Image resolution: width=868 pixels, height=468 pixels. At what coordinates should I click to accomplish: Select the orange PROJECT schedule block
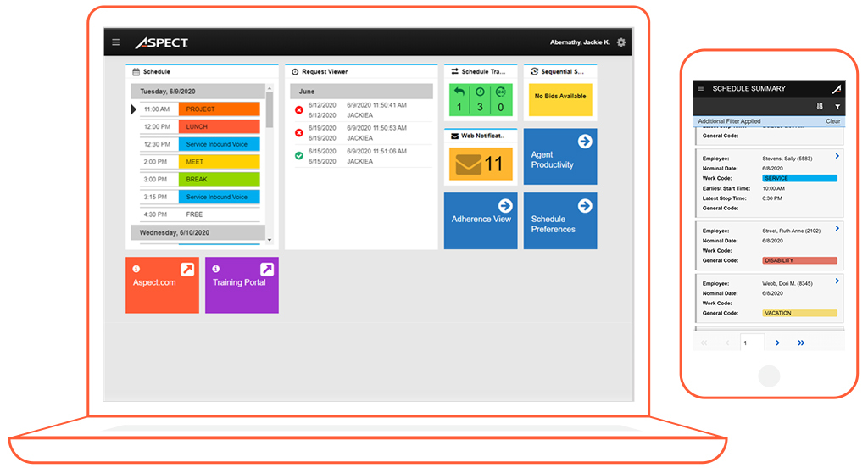(x=220, y=109)
